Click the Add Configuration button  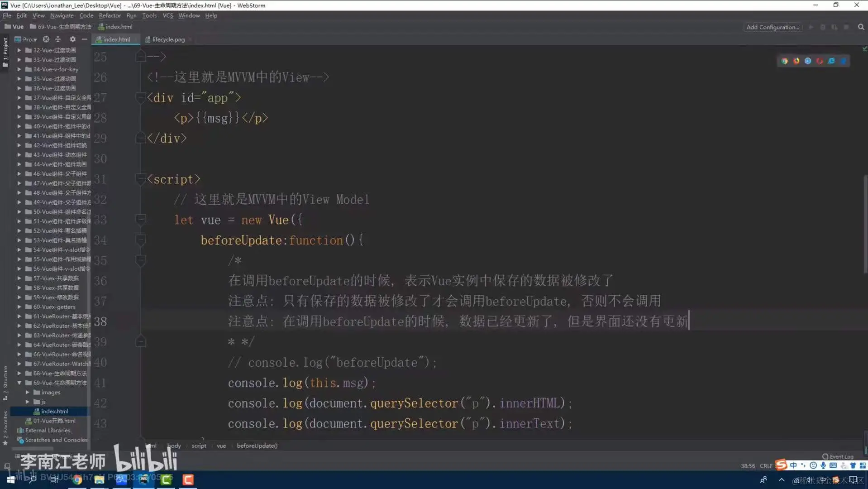tap(773, 27)
